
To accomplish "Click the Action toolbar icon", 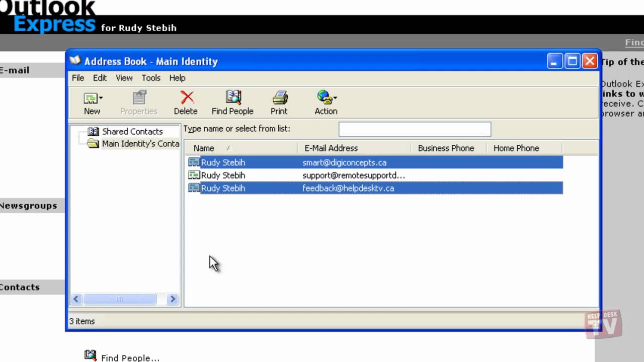I will click(x=325, y=97).
